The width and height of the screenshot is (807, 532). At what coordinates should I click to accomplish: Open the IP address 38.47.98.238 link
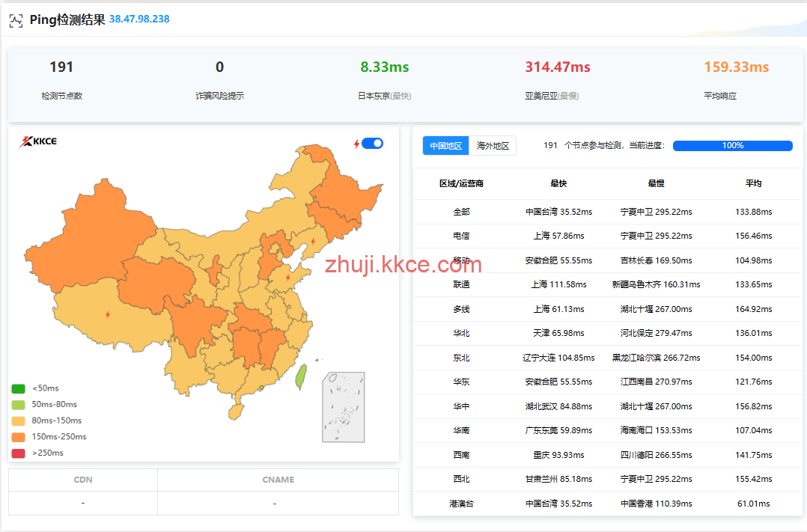(x=139, y=19)
